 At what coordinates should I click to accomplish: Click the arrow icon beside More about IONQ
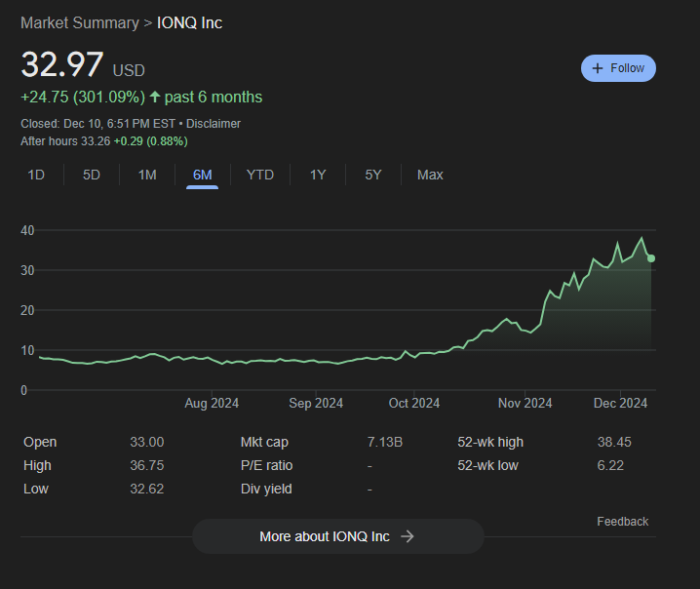[x=408, y=536]
